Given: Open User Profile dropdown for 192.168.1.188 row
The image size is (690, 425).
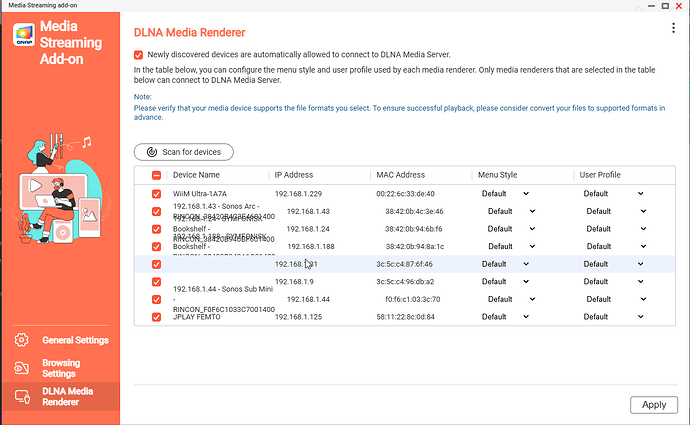Looking at the screenshot, I should [616, 246].
